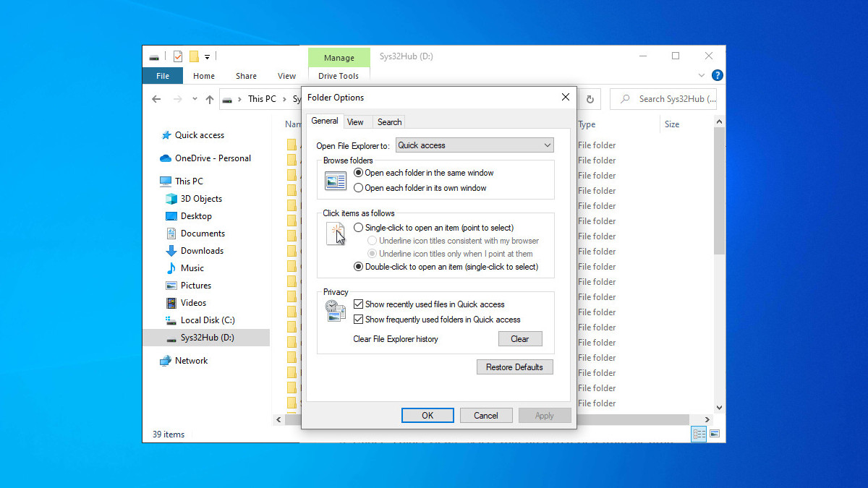This screenshot has width=868, height=488.
Task: Uncheck Show frequently used folders in Quick access
Action: (x=359, y=319)
